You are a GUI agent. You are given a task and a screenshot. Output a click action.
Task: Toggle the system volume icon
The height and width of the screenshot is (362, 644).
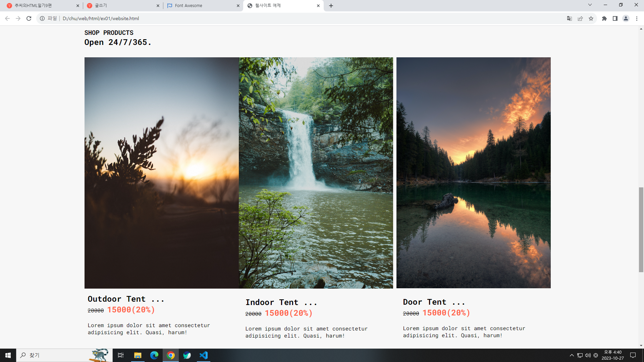click(x=588, y=355)
